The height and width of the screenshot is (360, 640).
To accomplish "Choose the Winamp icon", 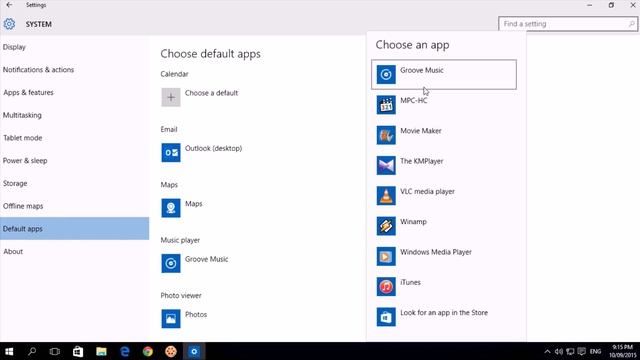I will click(x=386, y=226).
